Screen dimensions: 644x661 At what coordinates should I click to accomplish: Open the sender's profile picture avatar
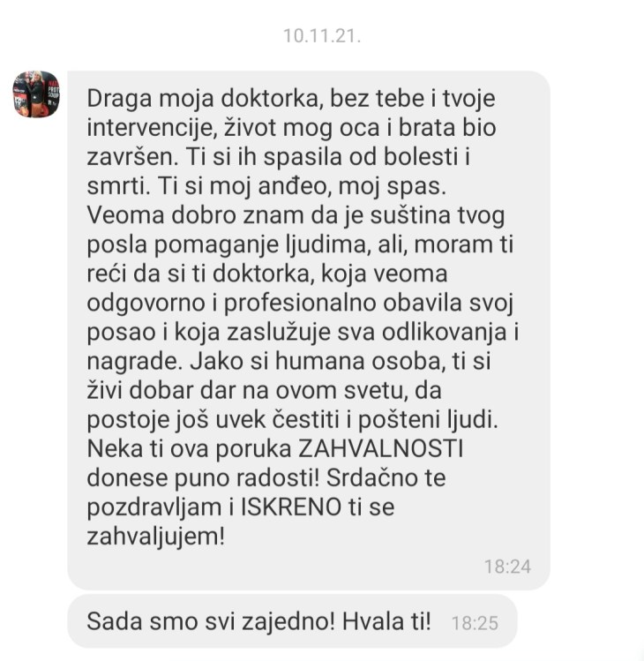pos(36,94)
